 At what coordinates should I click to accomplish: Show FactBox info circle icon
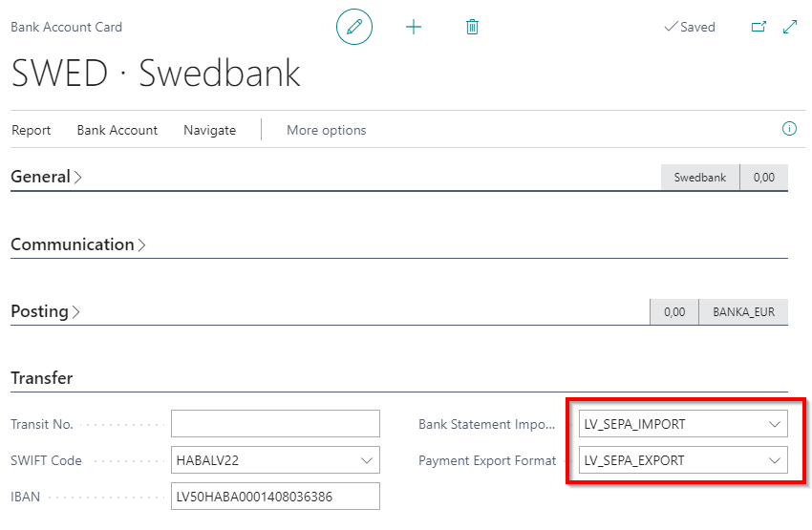(x=789, y=129)
